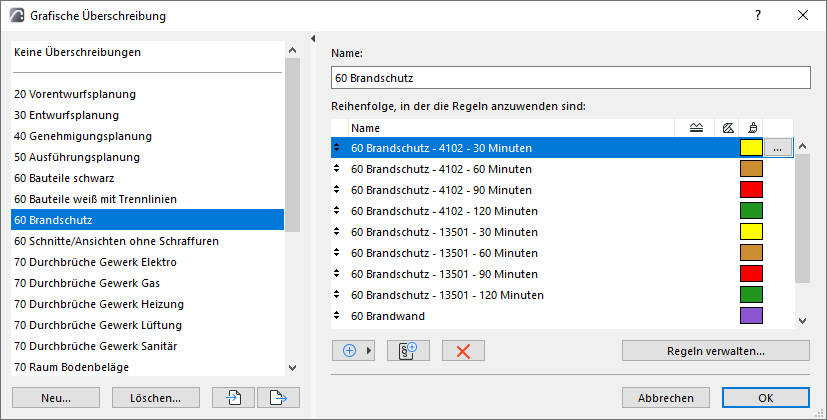
Task: Click the help question mark icon
Action: [x=759, y=16]
